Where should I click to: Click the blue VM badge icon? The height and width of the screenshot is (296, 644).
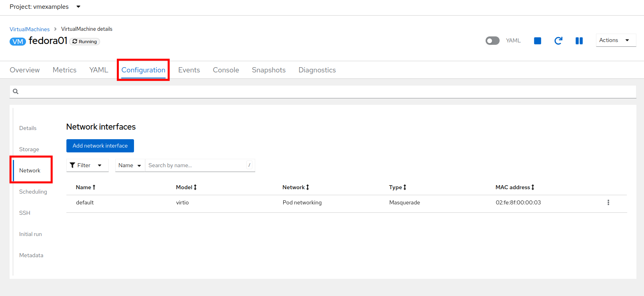tap(18, 42)
